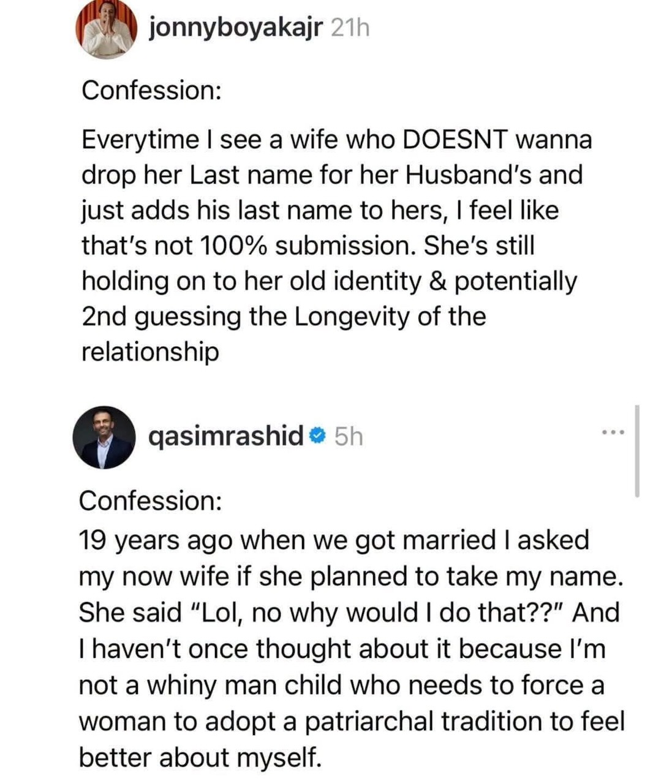Screen dimensions: 672x784
Task: Click the 5h timestamp on the reply post
Action: (x=349, y=437)
